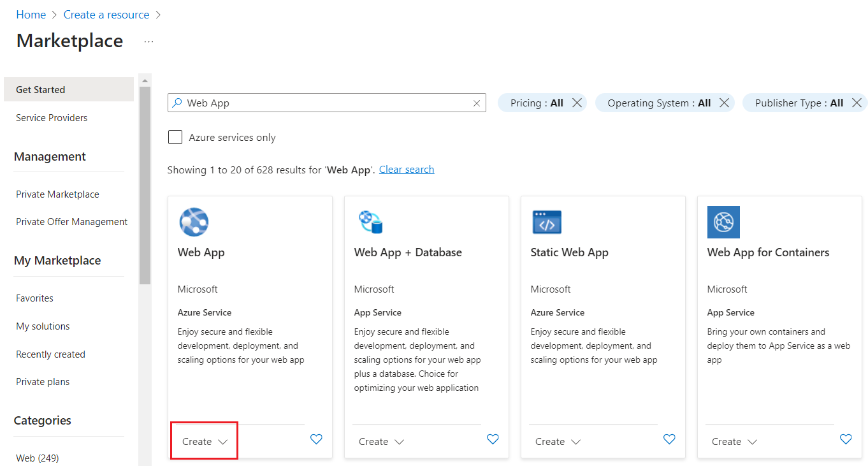Click the Management section heading
Image resolution: width=868 pixels, height=466 pixels.
coord(50,157)
